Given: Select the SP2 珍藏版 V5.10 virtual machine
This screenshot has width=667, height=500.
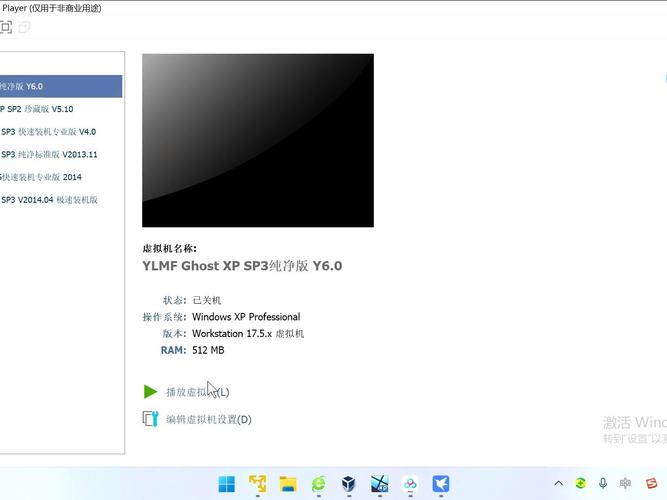Looking at the screenshot, I should [x=61, y=109].
